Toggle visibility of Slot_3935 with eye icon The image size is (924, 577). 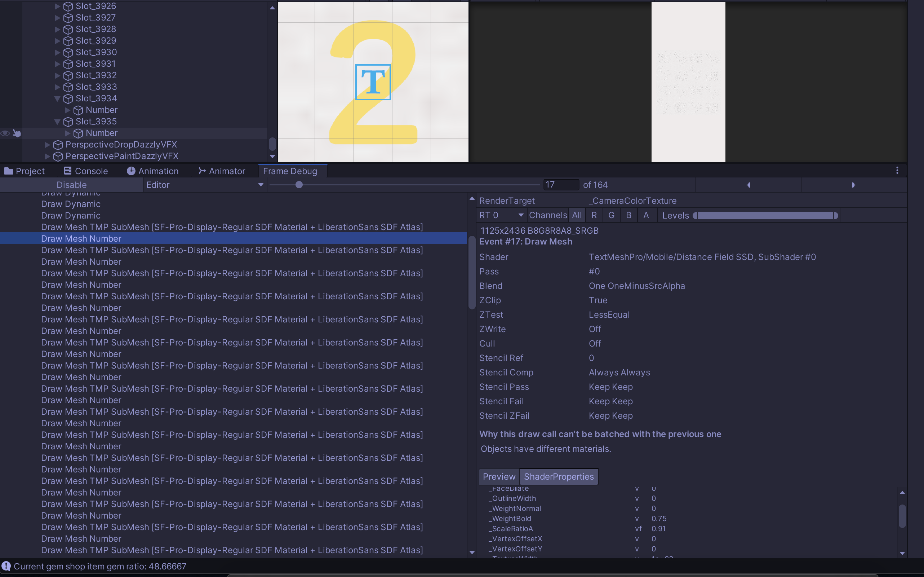pos(5,133)
